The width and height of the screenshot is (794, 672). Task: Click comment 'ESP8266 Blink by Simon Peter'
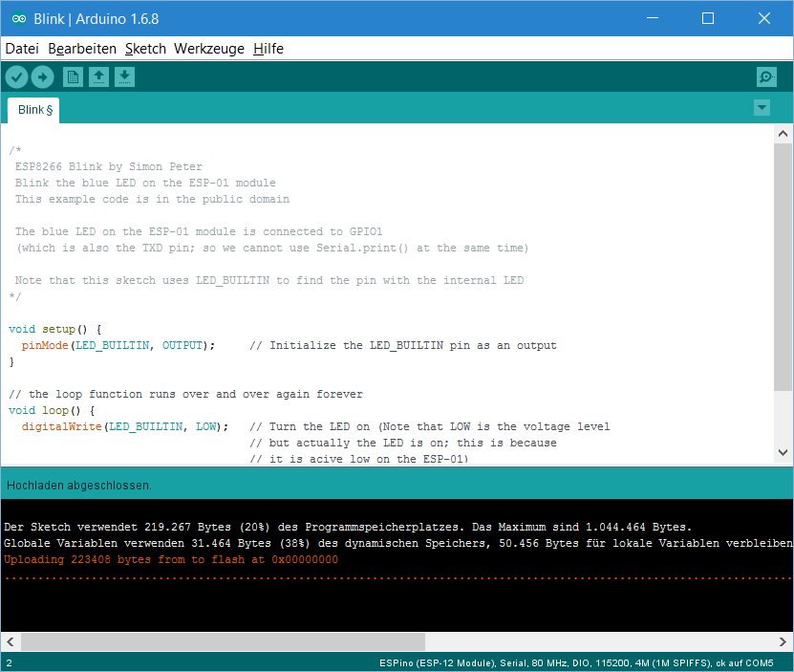108,166
